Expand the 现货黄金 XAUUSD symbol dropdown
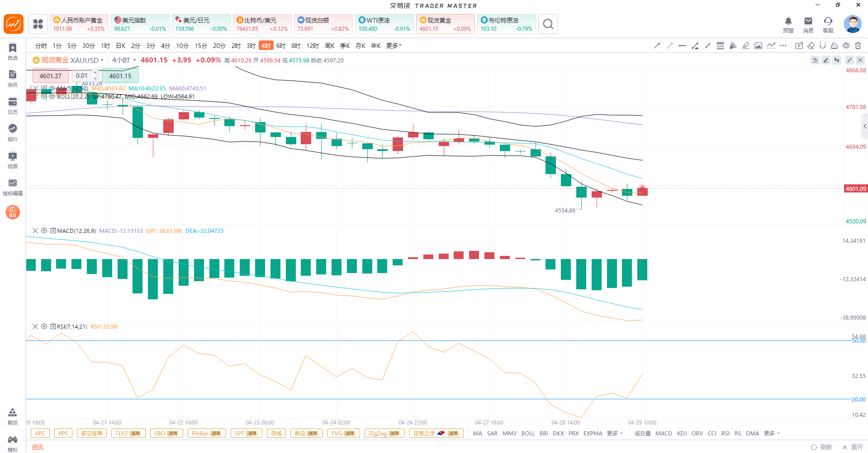 coord(102,60)
